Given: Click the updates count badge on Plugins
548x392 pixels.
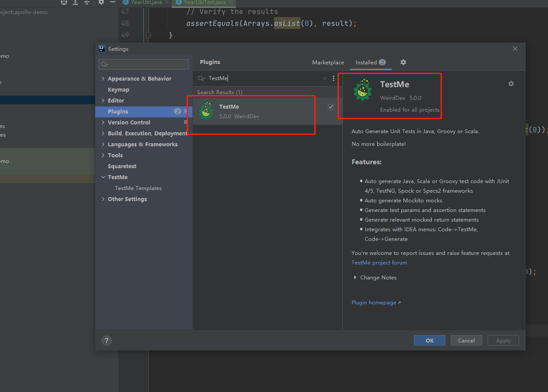Looking at the screenshot, I should pyautogui.click(x=178, y=112).
